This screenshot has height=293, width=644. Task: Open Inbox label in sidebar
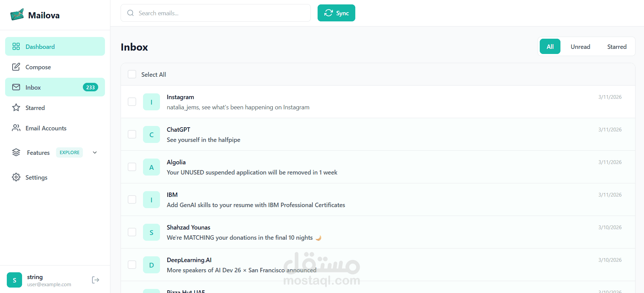pos(33,87)
